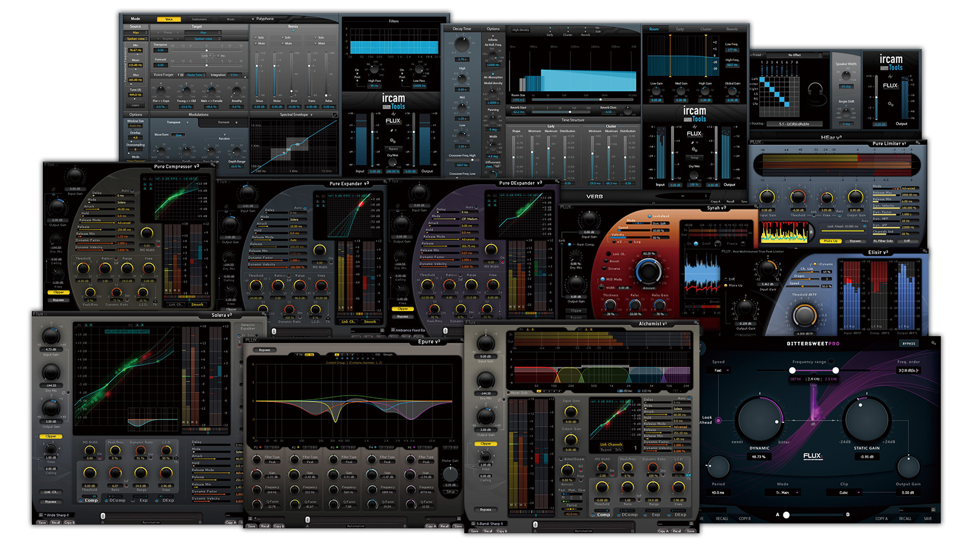Viewport: 980px width, 551px height.
Task: Click the Dynamic 48.73 % value field
Action: point(759,457)
